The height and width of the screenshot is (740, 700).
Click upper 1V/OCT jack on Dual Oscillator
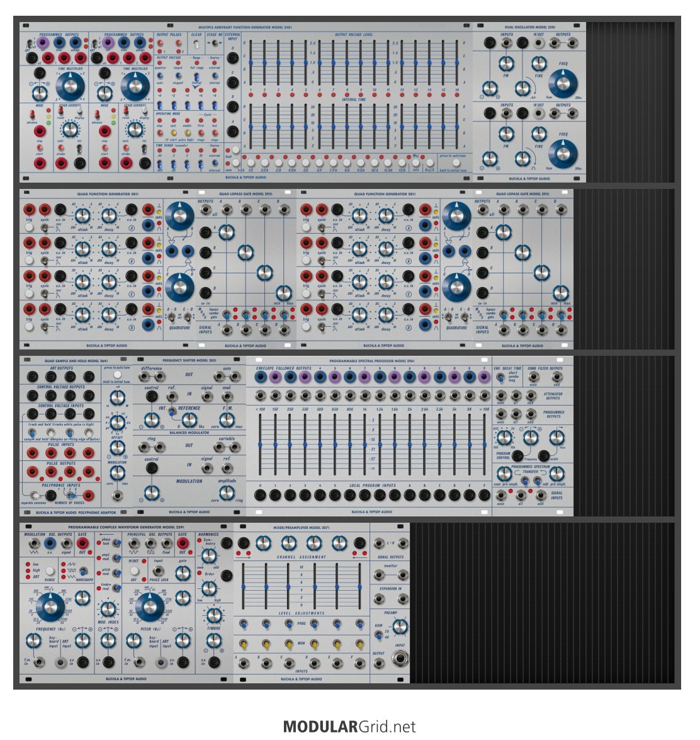coord(538,43)
